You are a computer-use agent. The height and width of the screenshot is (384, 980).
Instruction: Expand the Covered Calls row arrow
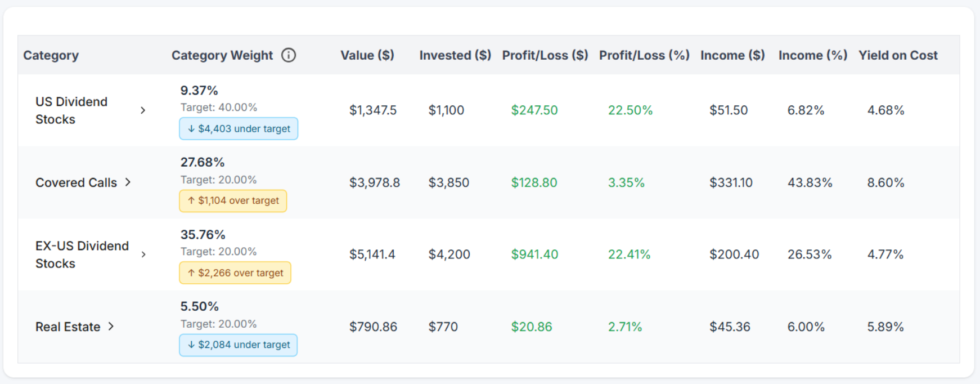(128, 182)
